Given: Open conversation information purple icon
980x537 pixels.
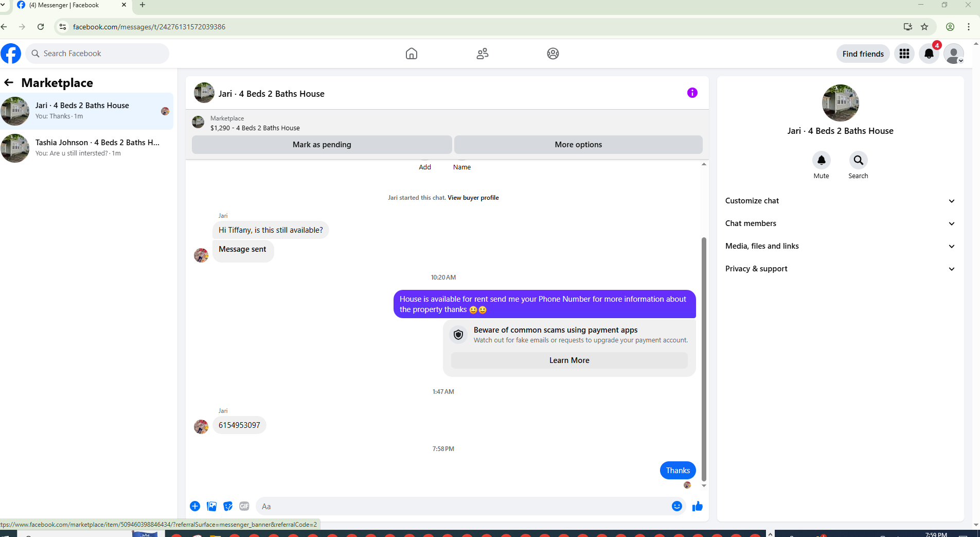Looking at the screenshot, I should click(692, 93).
